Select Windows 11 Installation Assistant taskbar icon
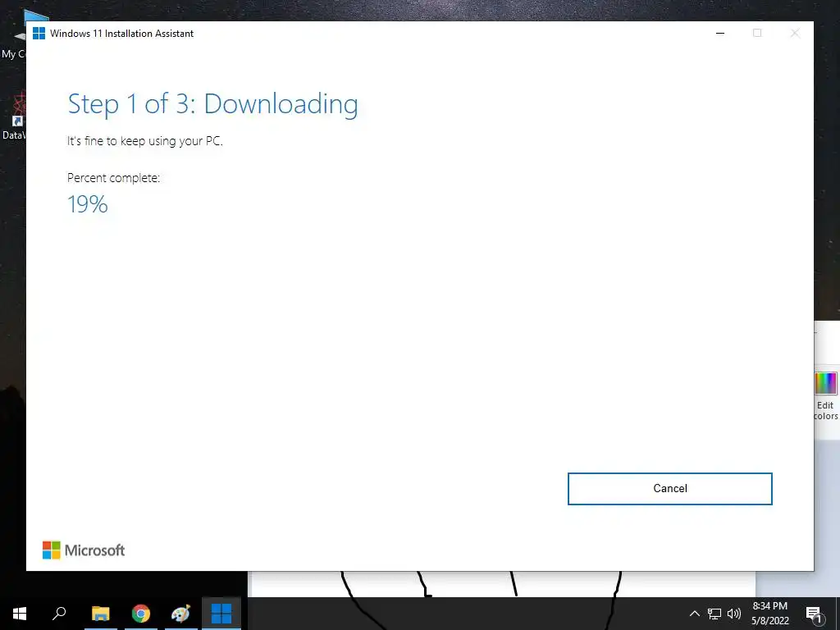This screenshot has width=840, height=630. coord(221,614)
